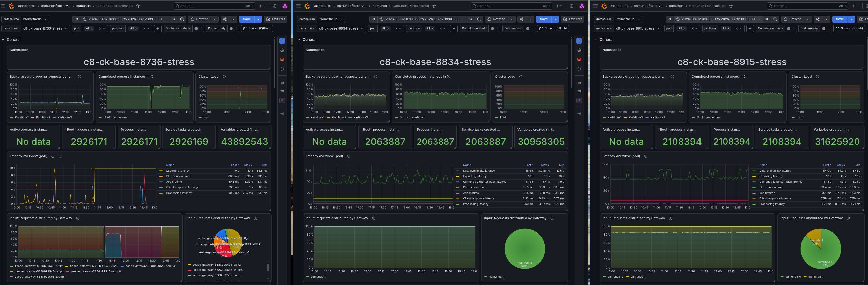The width and height of the screenshot is (868, 285).
Task: Click the blue add button in the 8736-stress sidebar
Action: [282, 41]
